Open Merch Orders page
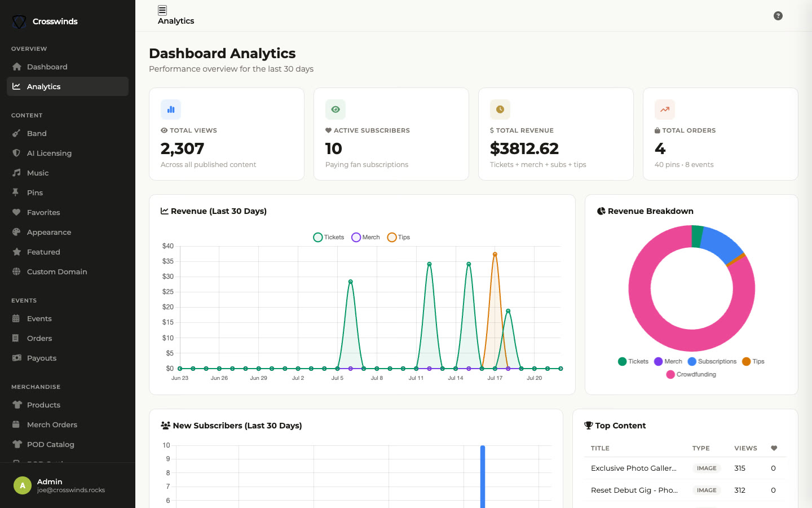 [x=68, y=424]
